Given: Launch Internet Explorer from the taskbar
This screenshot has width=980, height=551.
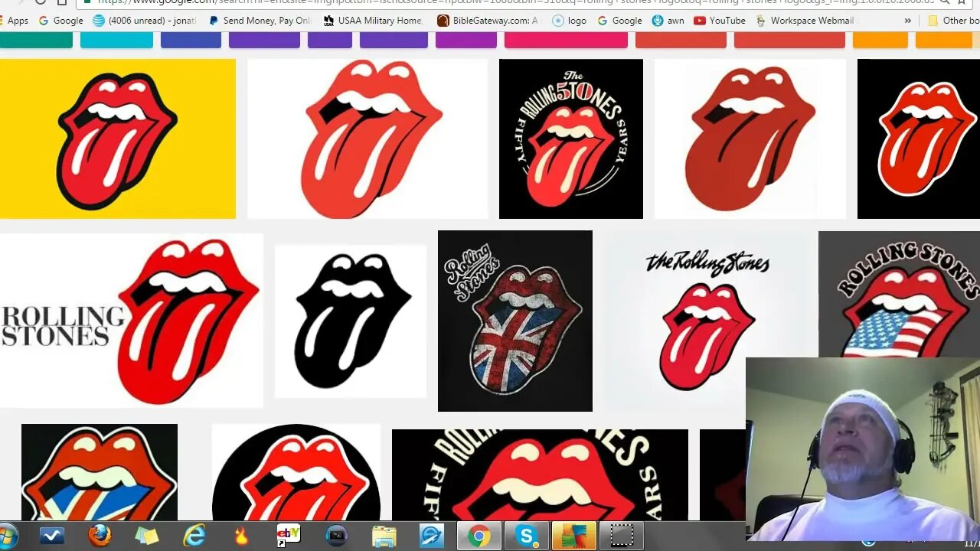Looking at the screenshot, I should pos(194,536).
